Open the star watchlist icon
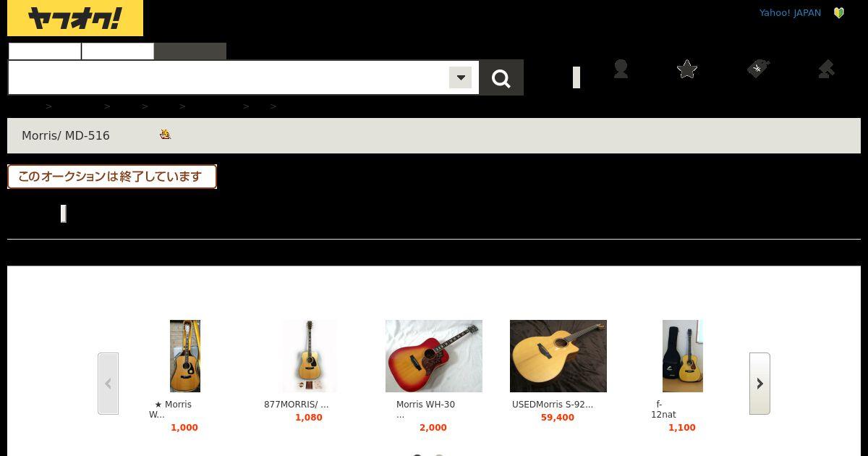868x456 pixels. 687,69
